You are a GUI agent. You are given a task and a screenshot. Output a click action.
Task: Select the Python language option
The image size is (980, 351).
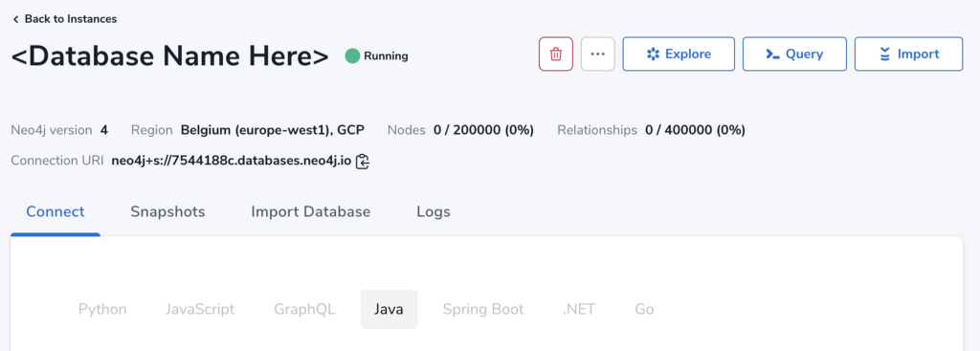click(102, 309)
